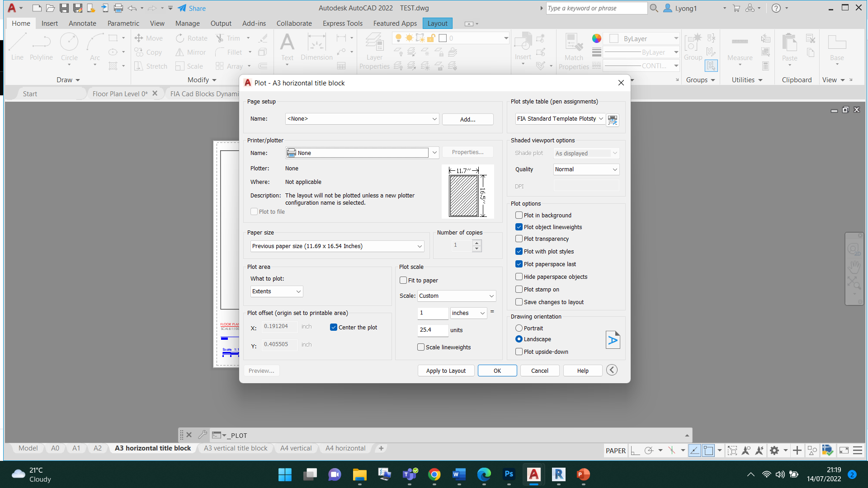Click the Plot printer icon in quick access toolbar
Viewport: 868px width, 488px height.
118,8
